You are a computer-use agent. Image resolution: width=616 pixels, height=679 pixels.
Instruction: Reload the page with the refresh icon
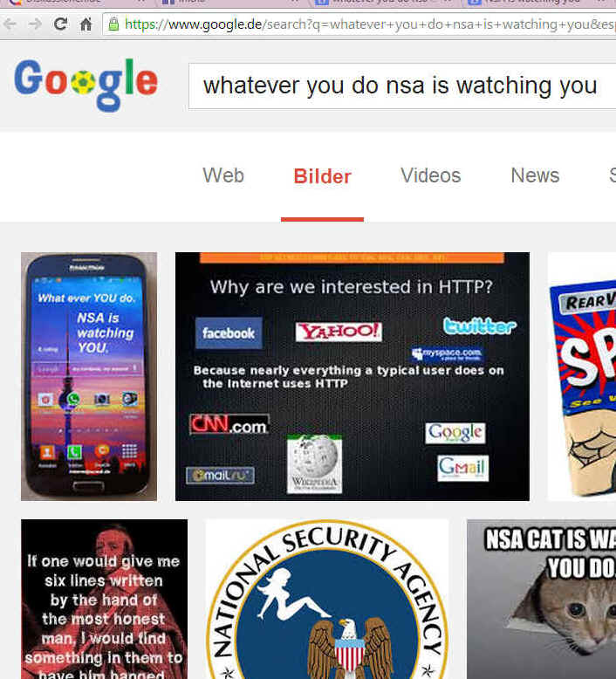(60, 24)
